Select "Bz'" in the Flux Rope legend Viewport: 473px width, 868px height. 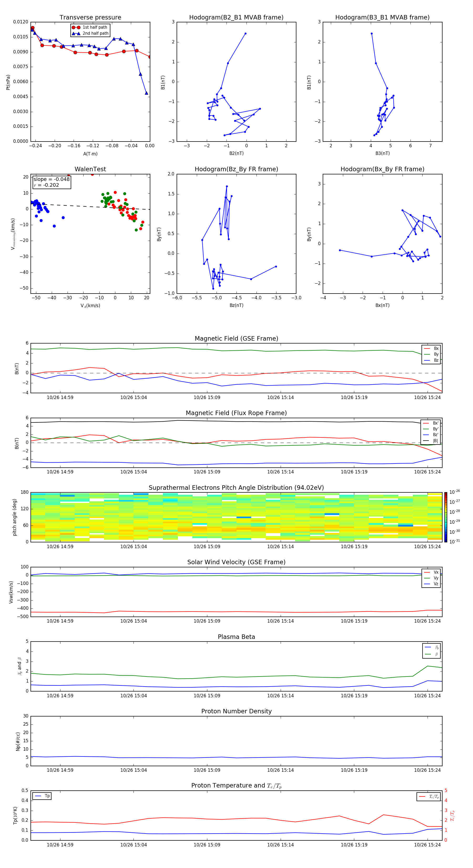coord(431,435)
